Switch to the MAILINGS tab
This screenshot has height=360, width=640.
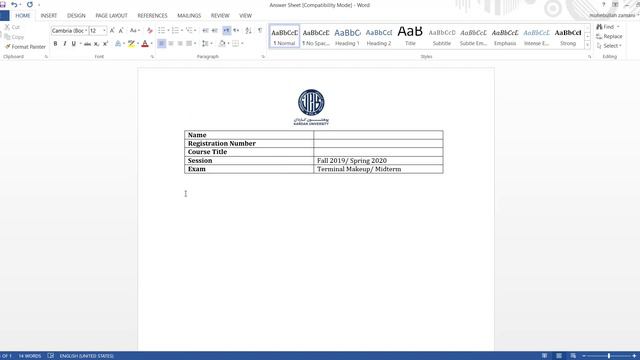(189, 16)
